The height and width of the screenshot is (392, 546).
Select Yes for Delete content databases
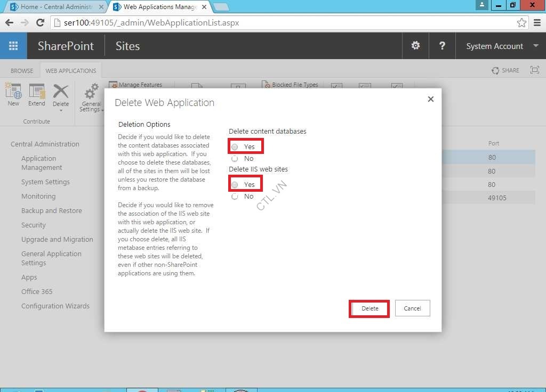click(235, 146)
